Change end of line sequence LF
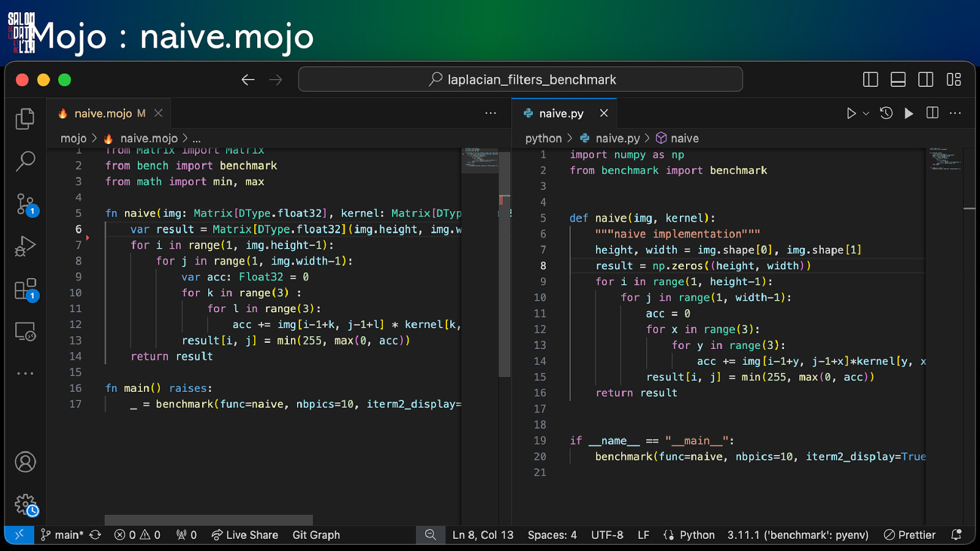 tap(643, 534)
